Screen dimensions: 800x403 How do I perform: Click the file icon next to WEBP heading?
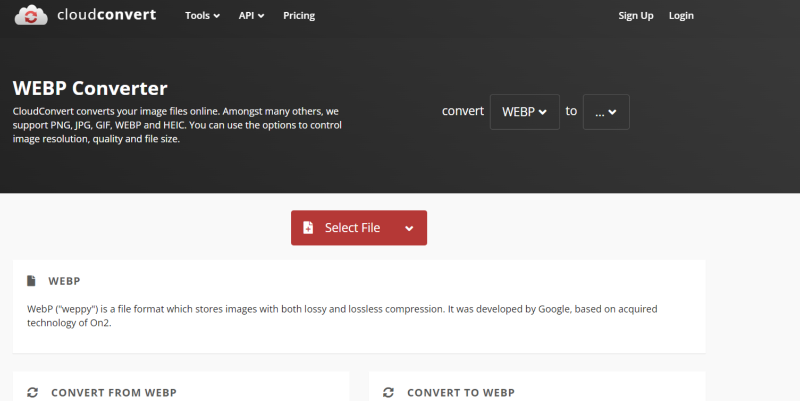pos(31,281)
